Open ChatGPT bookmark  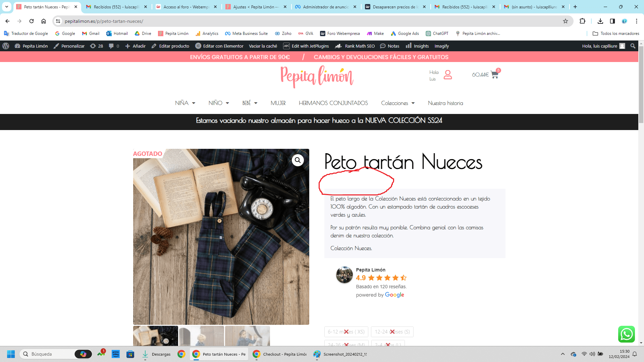[437, 34]
